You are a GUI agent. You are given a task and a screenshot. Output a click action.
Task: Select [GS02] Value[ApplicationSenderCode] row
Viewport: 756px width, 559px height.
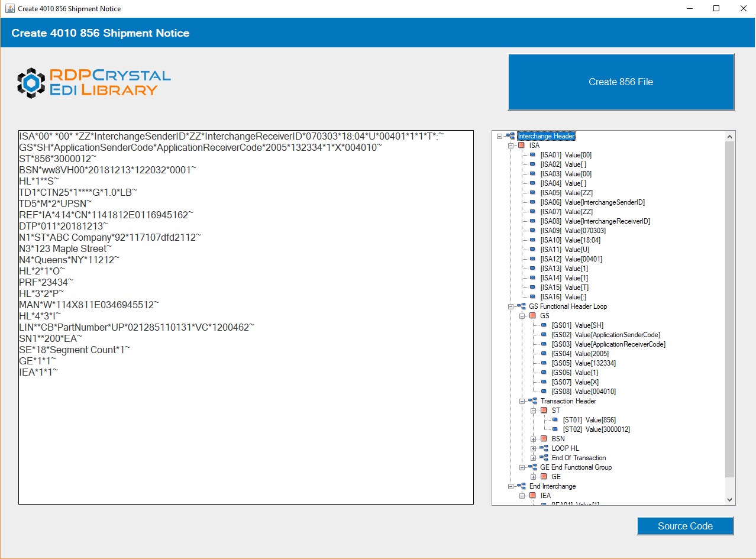click(x=606, y=335)
